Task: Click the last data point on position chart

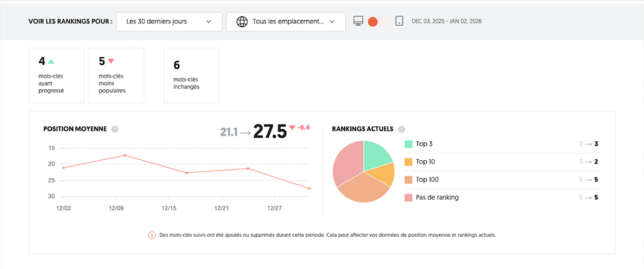Action: (309, 189)
